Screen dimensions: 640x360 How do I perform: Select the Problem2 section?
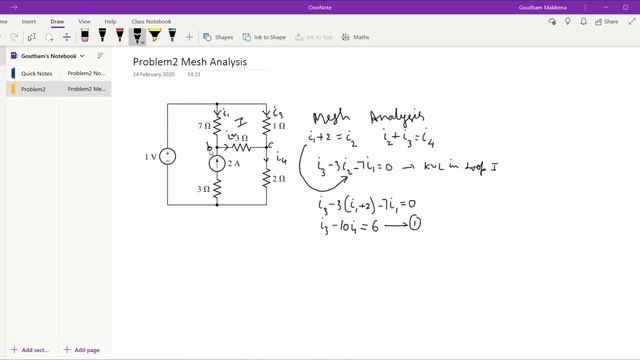point(33,89)
